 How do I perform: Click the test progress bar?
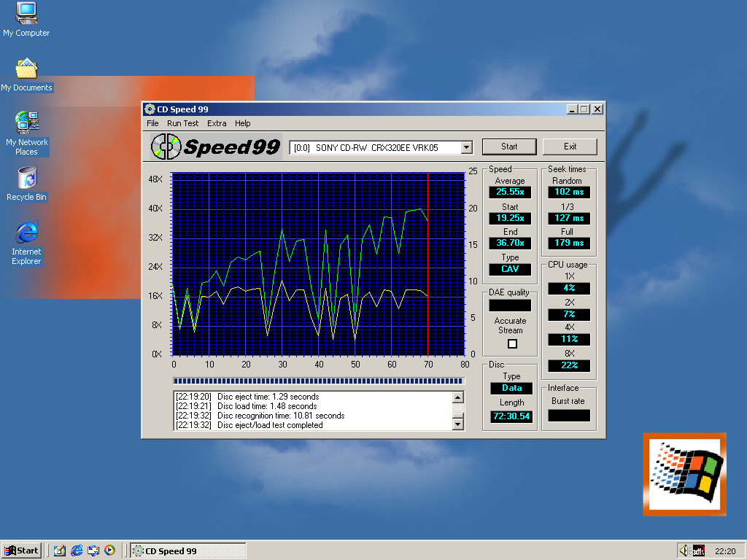pos(318,381)
